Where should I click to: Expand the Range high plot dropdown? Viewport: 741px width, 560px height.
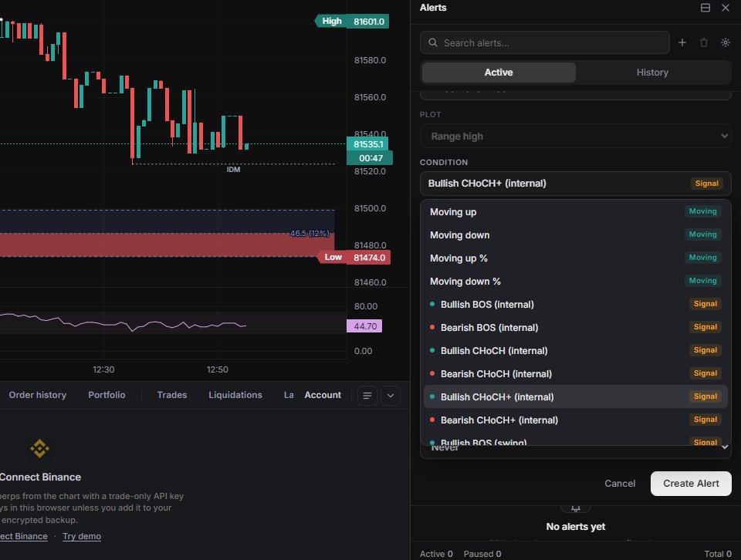[576, 137]
